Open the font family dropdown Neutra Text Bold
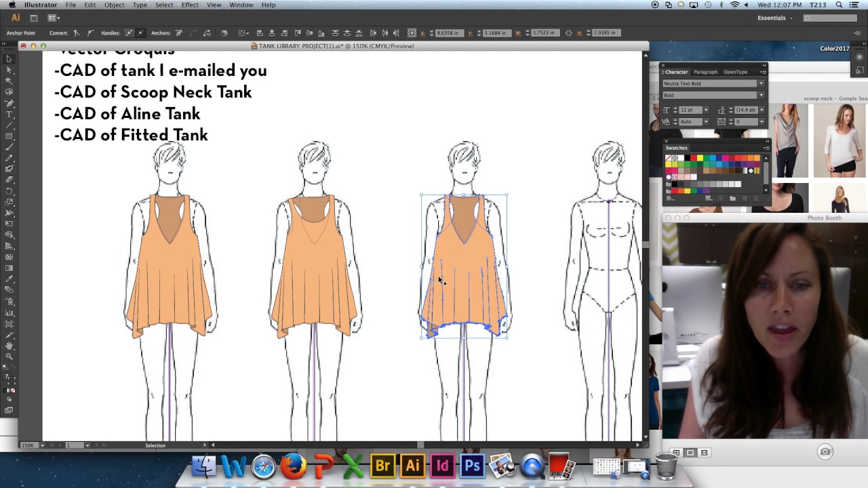 pos(760,83)
